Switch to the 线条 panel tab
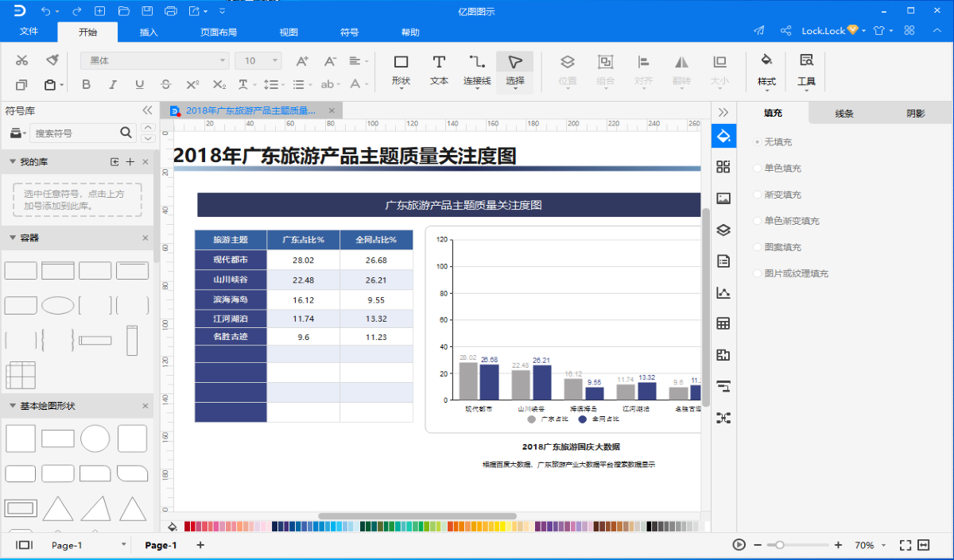Viewport: 954px width, 560px height. 844,114
